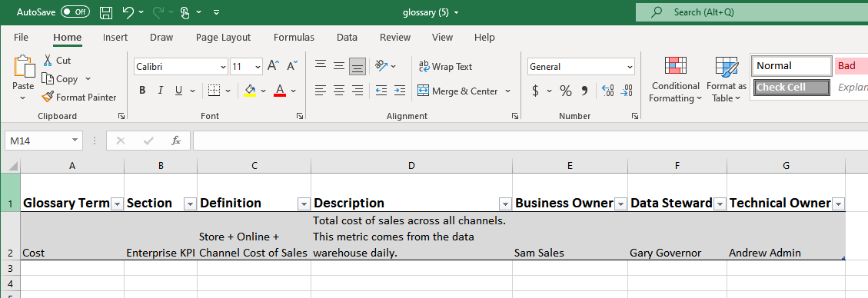Image resolution: width=868 pixels, height=298 pixels.
Task: Open the Formulas tab
Action: [294, 38]
